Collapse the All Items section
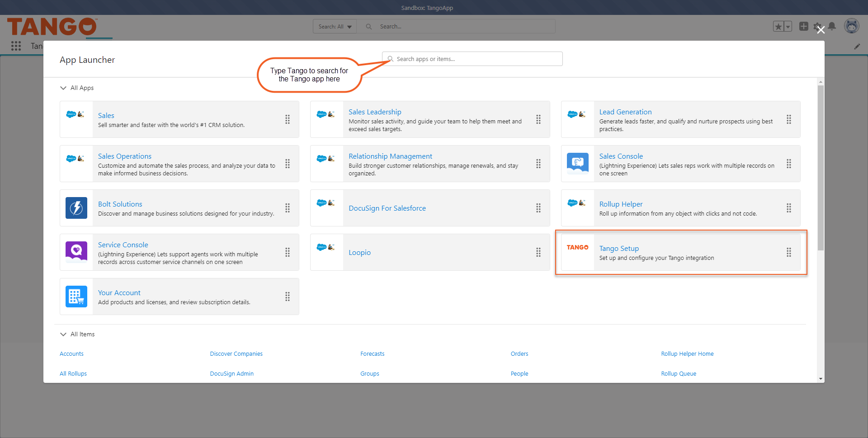Screen dimensions: 868x438 click(x=63, y=334)
